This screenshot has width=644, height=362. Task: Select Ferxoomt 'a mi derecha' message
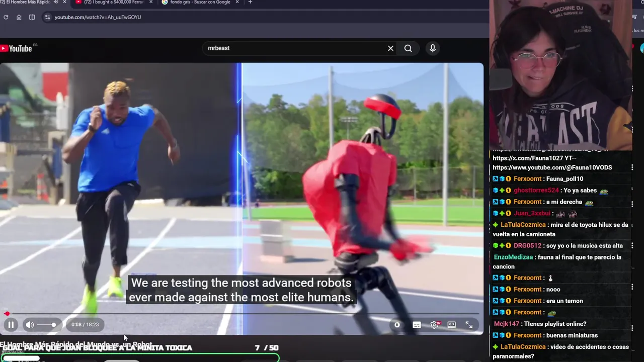coord(543,202)
